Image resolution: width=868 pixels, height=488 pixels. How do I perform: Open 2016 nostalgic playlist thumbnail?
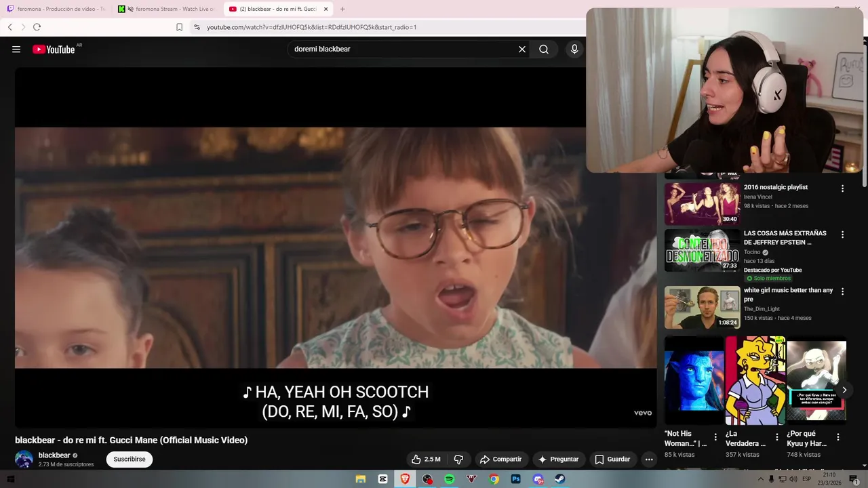coord(702,203)
